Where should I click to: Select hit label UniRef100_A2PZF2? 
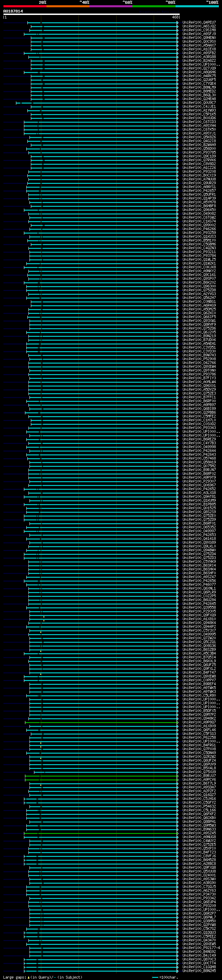click(x=199, y=791)
